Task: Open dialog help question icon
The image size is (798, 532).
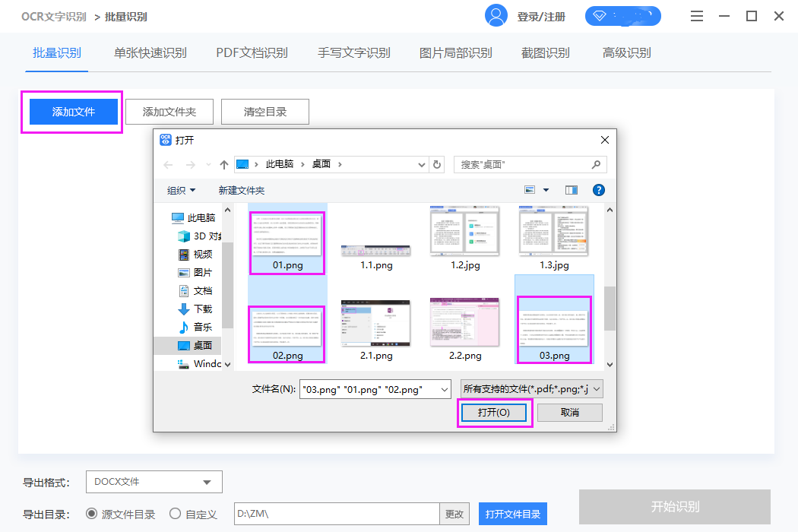Action: 599,190
